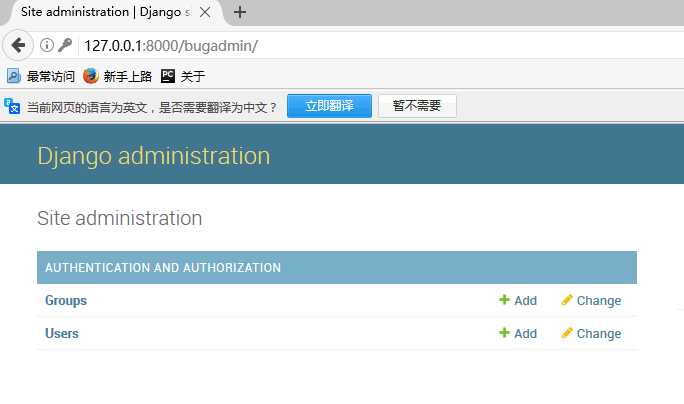Open the Authentication and Authorization section link
This screenshot has height=404, width=684.
pyautogui.click(x=163, y=267)
